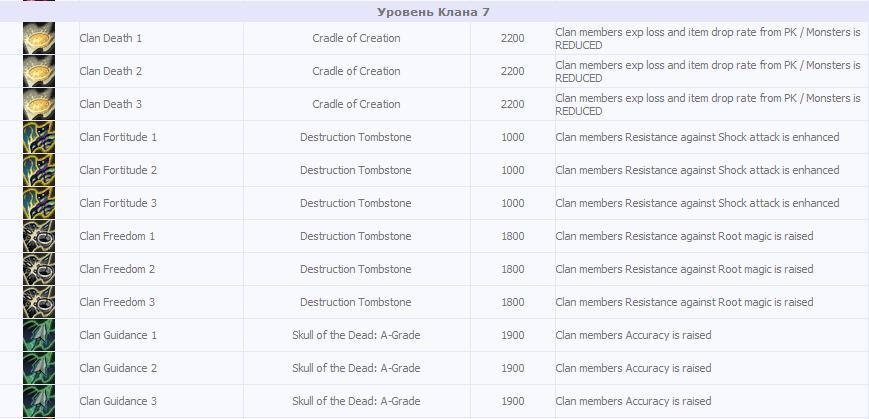
Task: Click 'Destruction Tombstone' in Clan Fortitude 1 row
Action: (x=356, y=137)
